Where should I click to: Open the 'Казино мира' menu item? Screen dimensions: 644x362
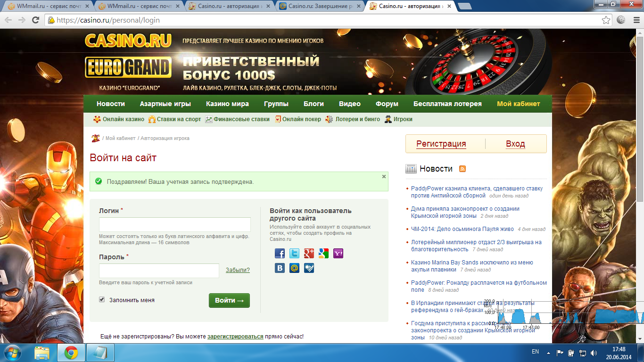point(228,104)
